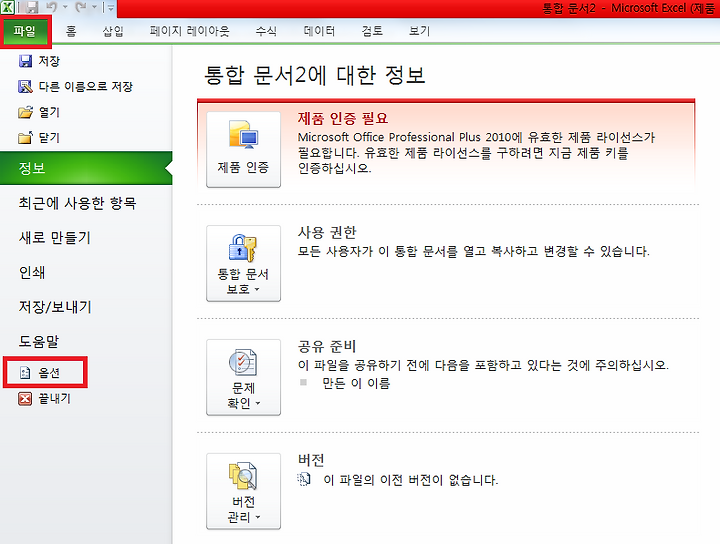Screen dimensions: 720x544
Task: Click the 공유 준비 heading
Action: point(327,346)
